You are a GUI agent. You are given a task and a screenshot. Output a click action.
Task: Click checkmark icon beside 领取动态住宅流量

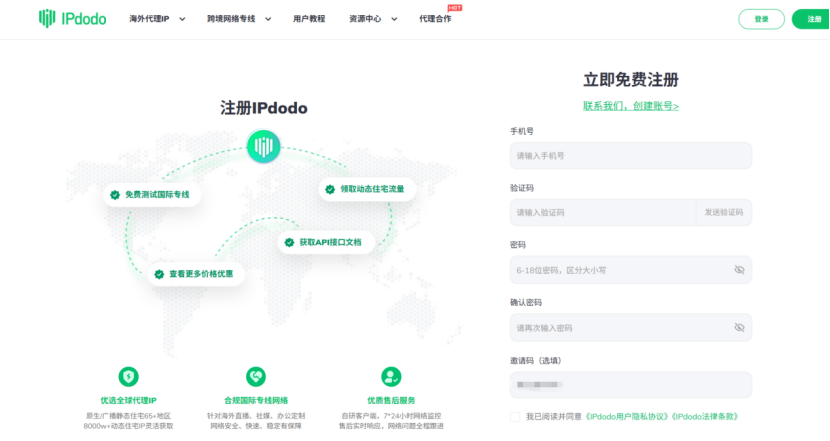tap(330, 188)
